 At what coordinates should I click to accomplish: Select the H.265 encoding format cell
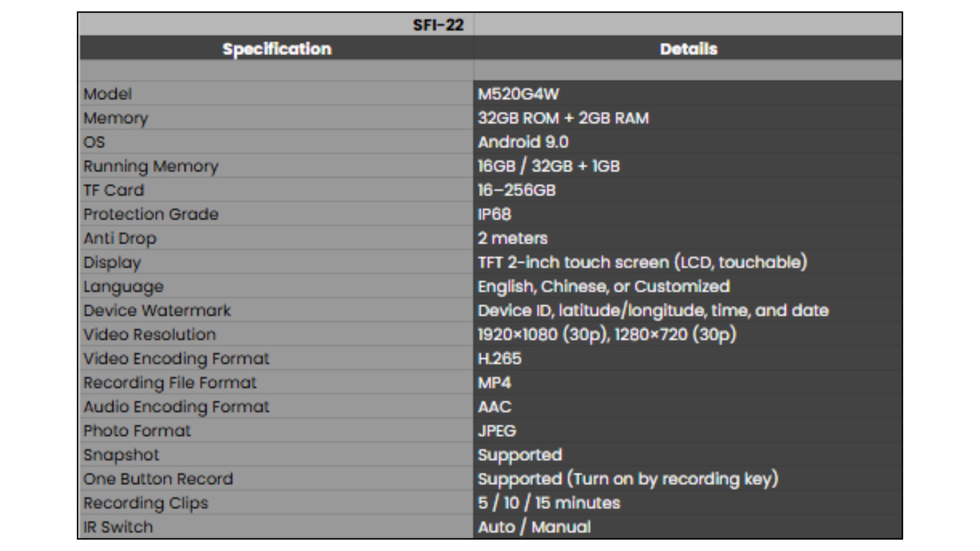coord(499,359)
